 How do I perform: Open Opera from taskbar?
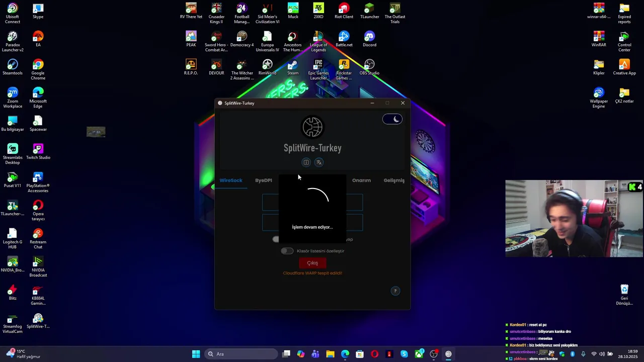[x=374, y=354]
